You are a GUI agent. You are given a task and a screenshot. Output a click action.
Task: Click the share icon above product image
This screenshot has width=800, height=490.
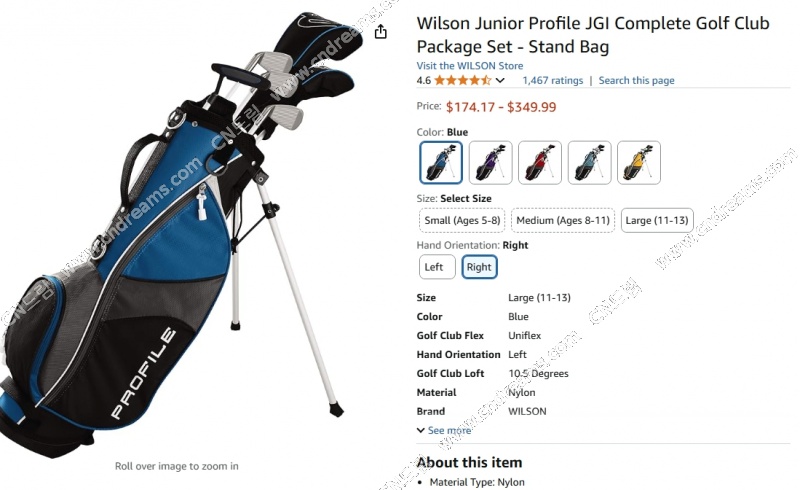pyautogui.click(x=381, y=32)
